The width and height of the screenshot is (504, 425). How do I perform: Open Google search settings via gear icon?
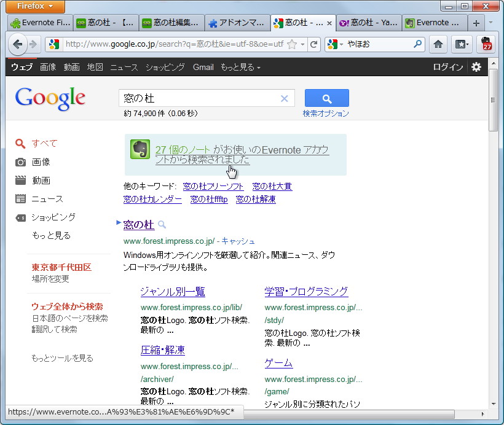(x=476, y=68)
